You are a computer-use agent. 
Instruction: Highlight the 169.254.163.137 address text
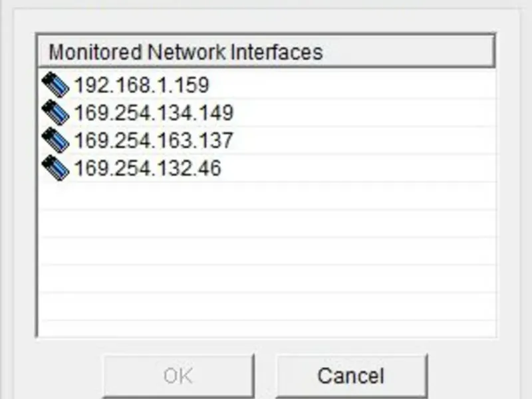click(154, 140)
